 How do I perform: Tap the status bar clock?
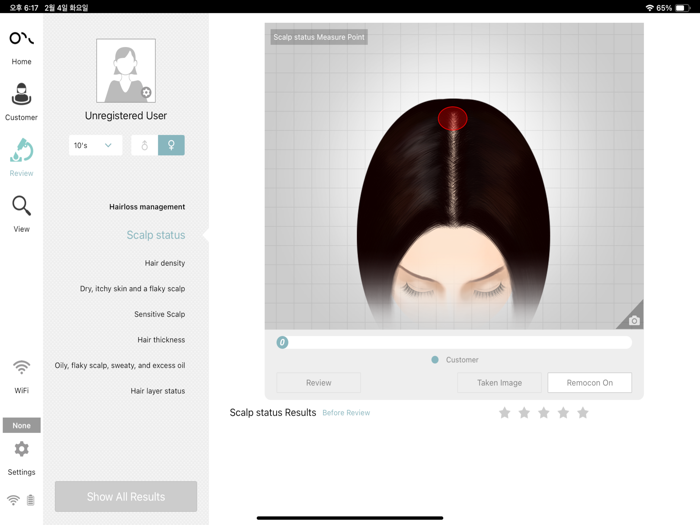click(x=24, y=8)
